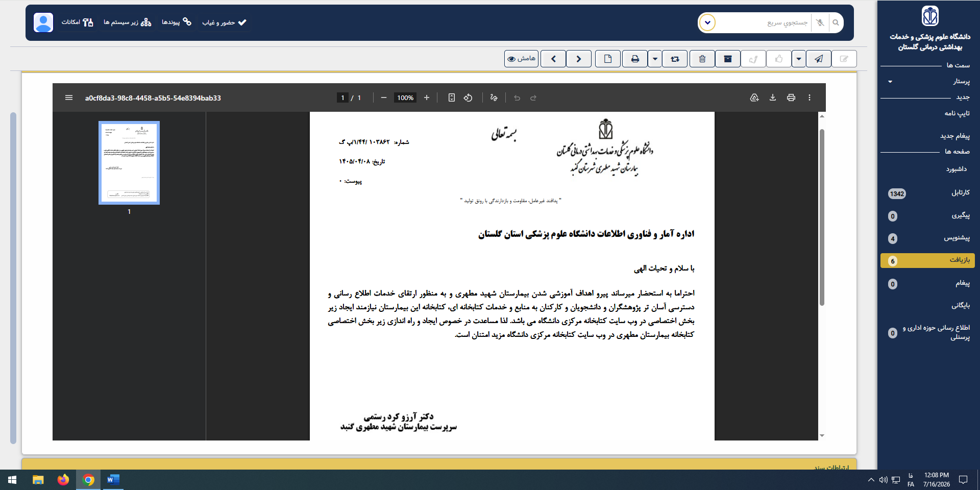Open the حضور و غیاب menu

[225, 22]
